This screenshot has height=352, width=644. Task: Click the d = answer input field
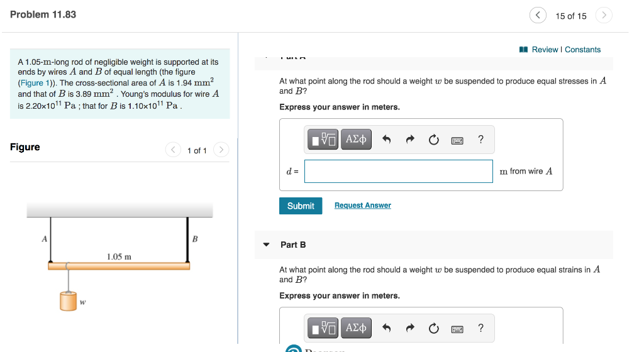tap(398, 172)
